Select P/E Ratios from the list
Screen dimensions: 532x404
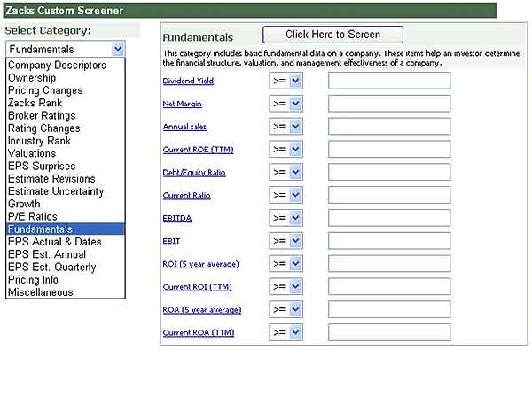(x=32, y=216)
